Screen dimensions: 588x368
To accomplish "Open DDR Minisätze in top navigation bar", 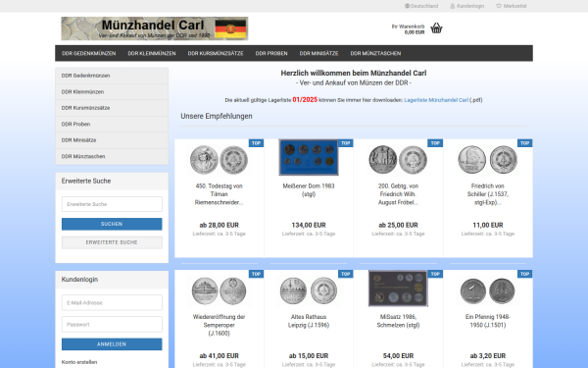I will coord(318,53).
